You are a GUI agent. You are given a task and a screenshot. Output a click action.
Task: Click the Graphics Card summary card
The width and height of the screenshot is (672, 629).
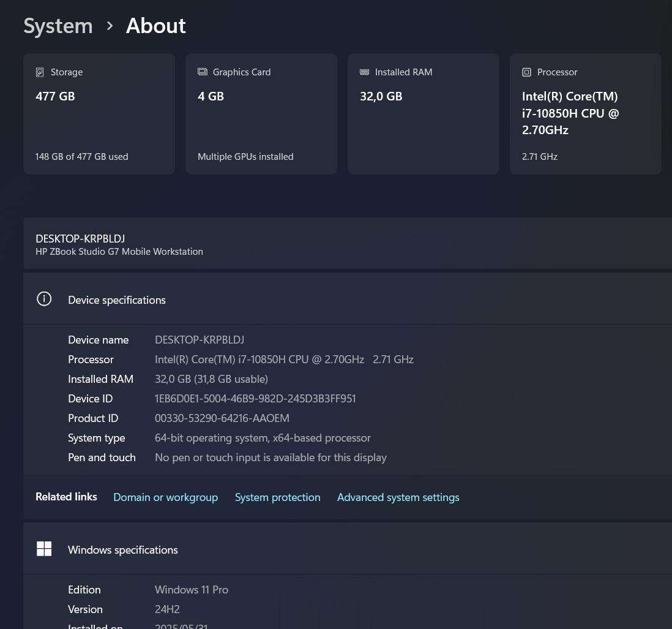(261, 113)
